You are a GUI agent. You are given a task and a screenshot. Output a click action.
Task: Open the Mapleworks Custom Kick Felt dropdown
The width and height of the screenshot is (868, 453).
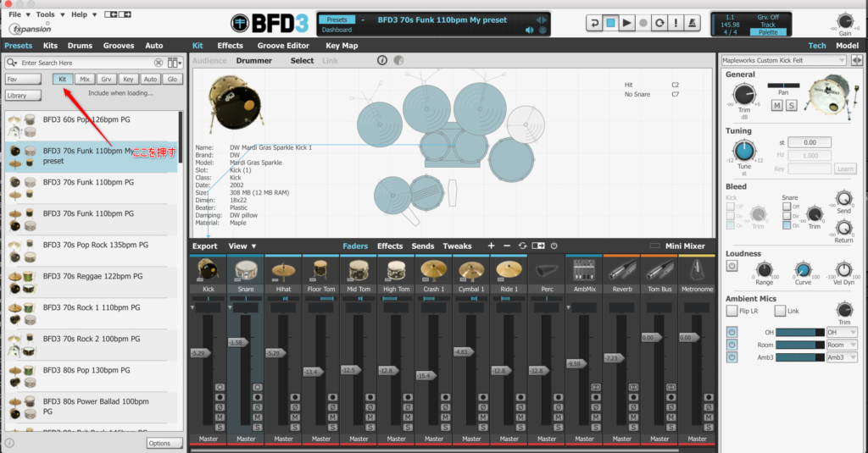point(782,60)
